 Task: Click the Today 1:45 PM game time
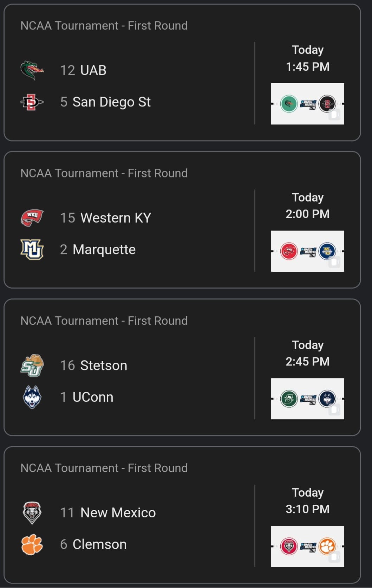307,58
